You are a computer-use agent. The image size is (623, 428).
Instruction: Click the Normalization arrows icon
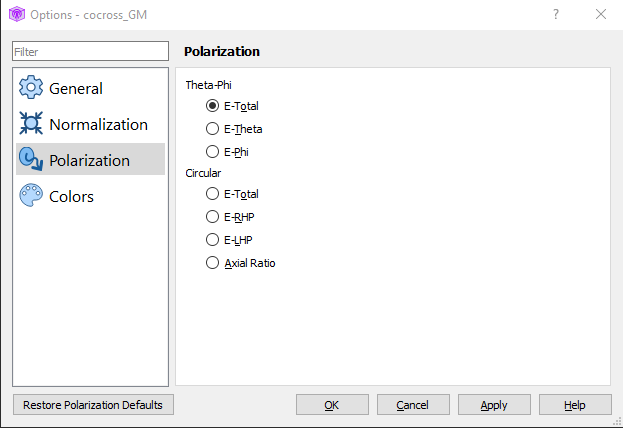point(31,123)
